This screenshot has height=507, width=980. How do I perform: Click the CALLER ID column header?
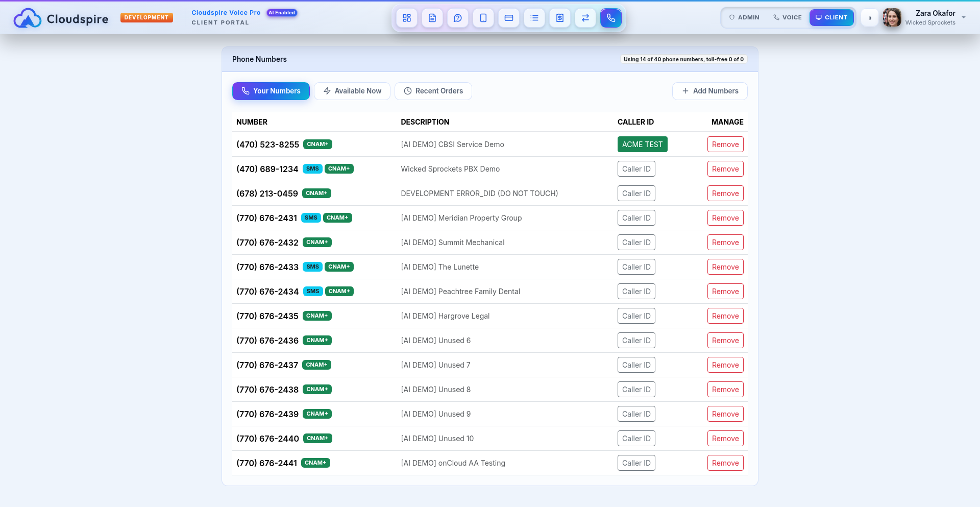[635, 122]
